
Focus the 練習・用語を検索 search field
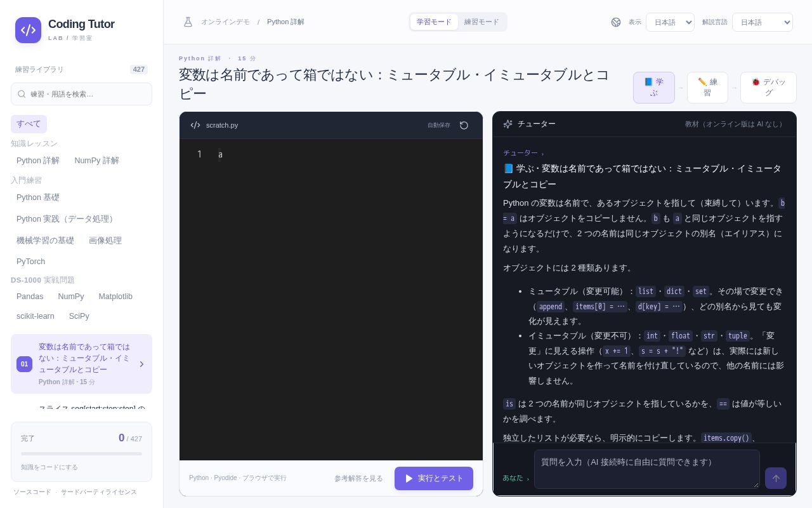81,94
